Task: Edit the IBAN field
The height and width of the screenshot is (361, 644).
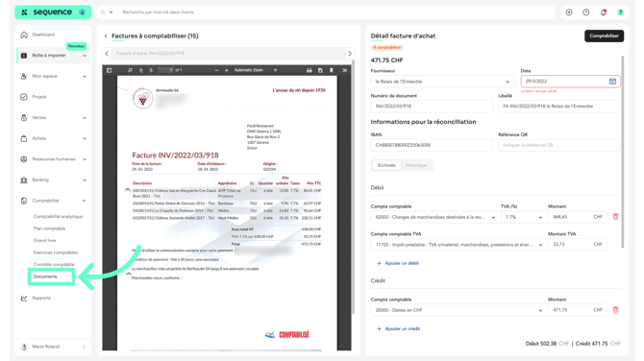Action: [432, 145]
